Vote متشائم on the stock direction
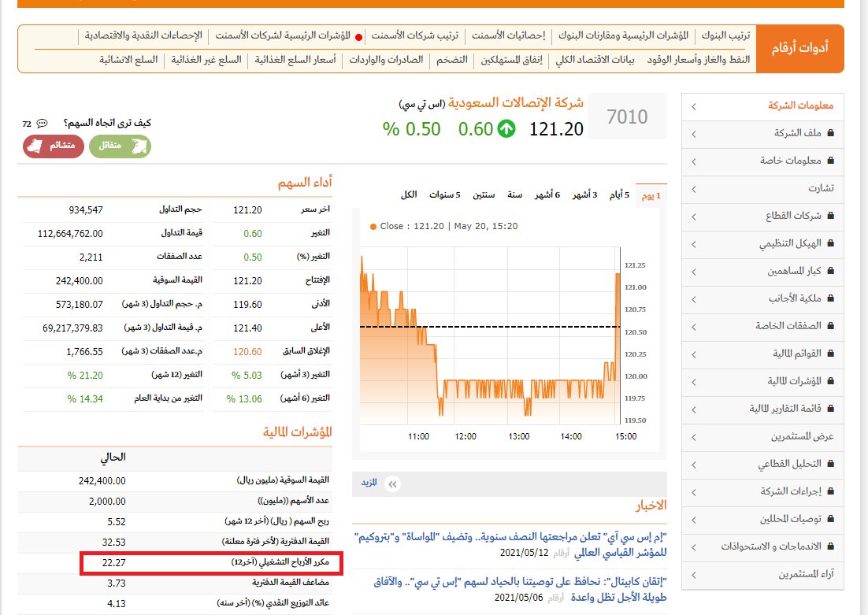This screenshot has width=868, height=615. point(53,146)
